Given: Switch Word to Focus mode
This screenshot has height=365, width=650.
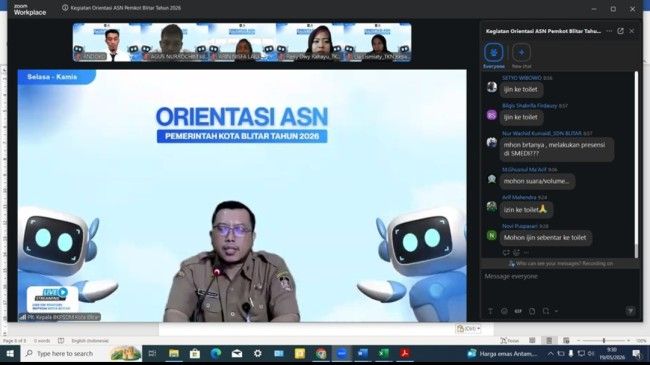Looking at the screenshot, I should 510,341.
